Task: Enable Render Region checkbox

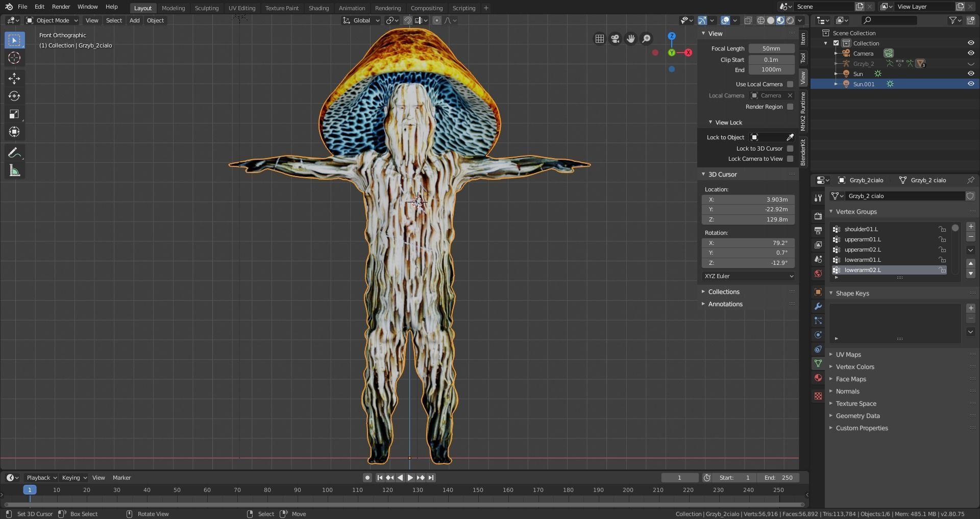Action: point(790,107)
